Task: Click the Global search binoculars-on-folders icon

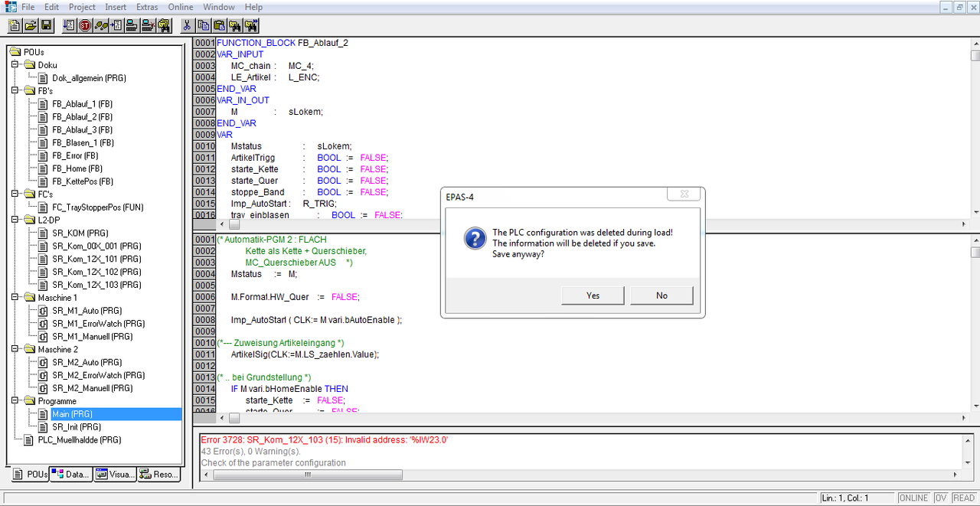Action: [x=164, y=25]
